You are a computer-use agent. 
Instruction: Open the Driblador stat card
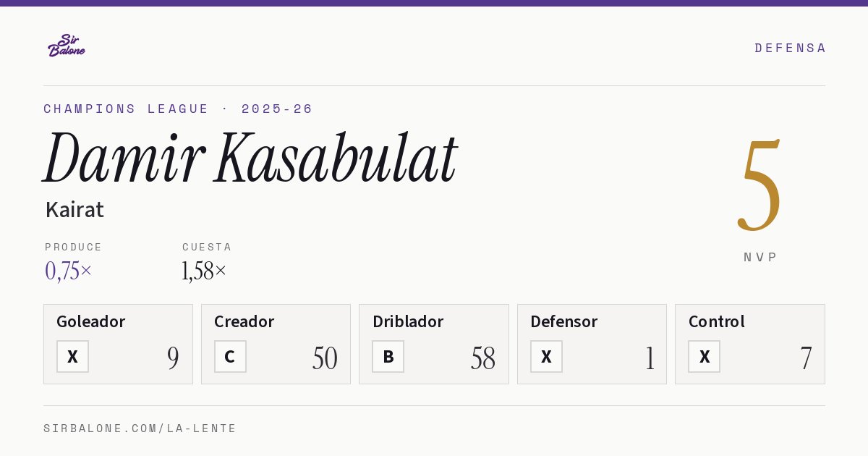[x=434, y=344]
